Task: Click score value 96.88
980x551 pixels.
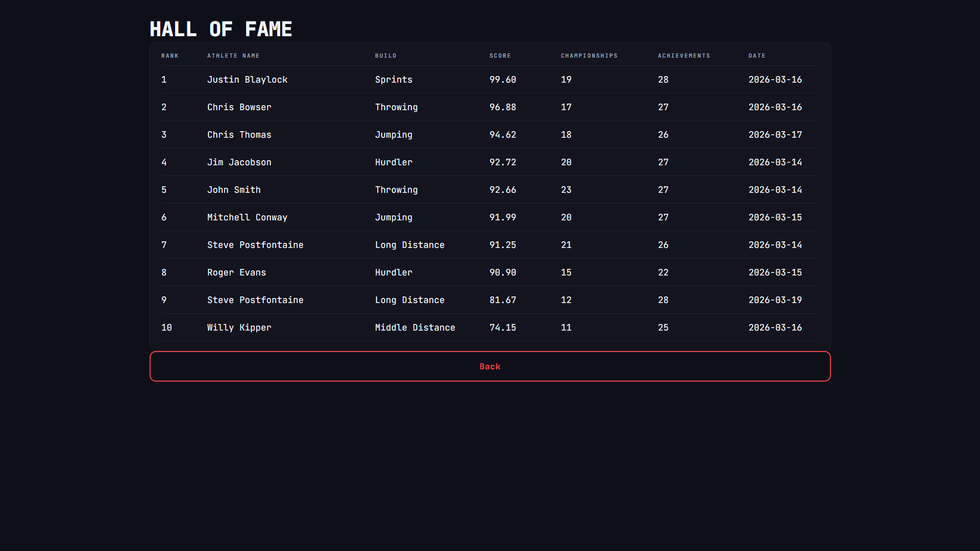Action: (x=503, y=107)
